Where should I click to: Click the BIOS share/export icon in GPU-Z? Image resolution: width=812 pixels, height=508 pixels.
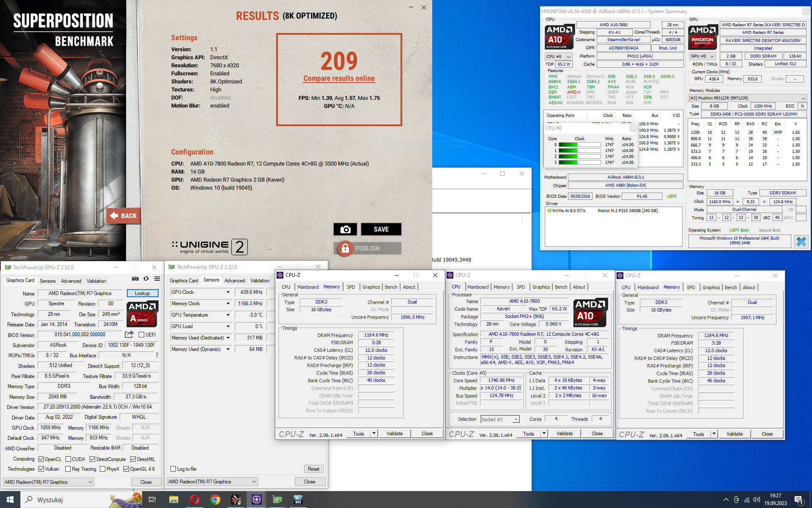129,334
